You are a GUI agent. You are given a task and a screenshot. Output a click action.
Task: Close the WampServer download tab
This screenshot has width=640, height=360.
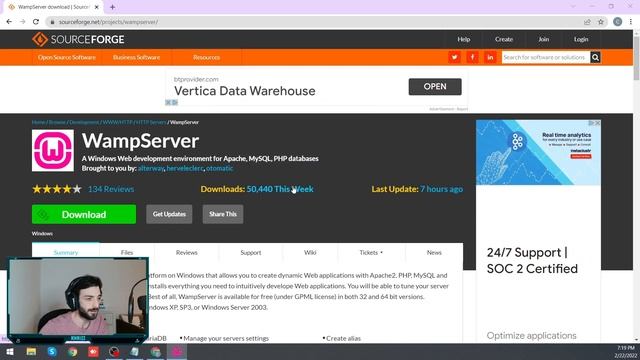coord(97,7)
